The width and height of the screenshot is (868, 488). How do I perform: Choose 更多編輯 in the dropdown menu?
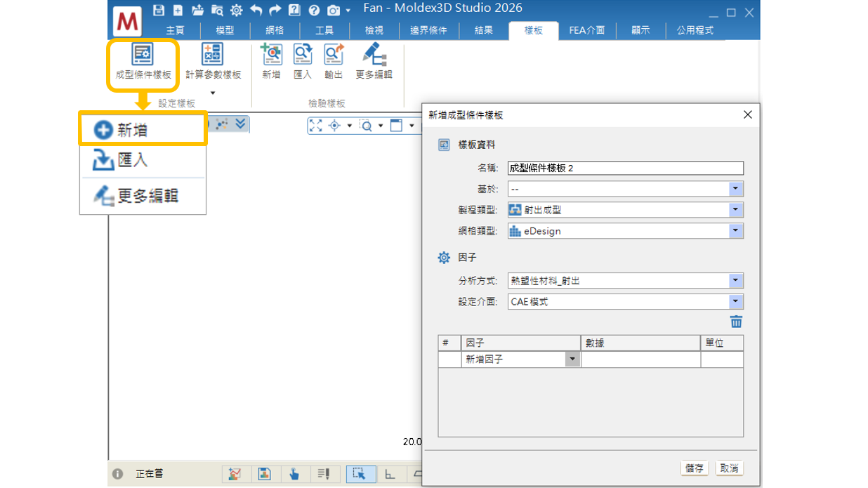143,196
